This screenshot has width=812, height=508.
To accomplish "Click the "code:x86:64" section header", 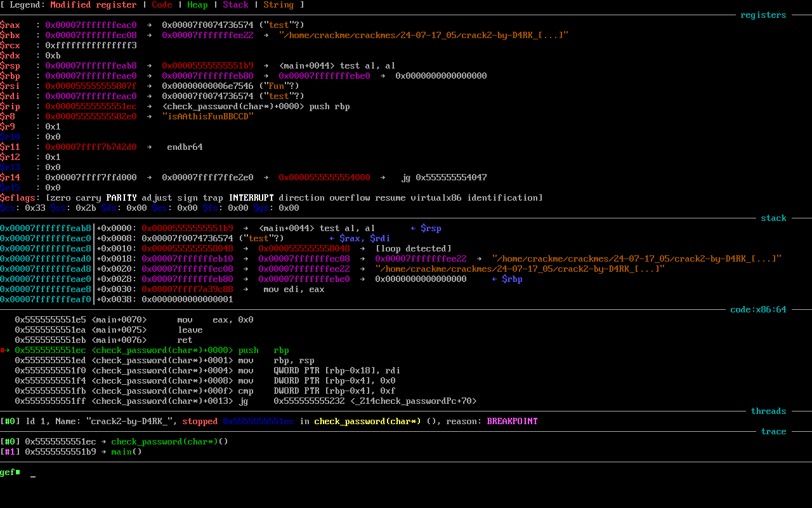I will pos(758,310).
